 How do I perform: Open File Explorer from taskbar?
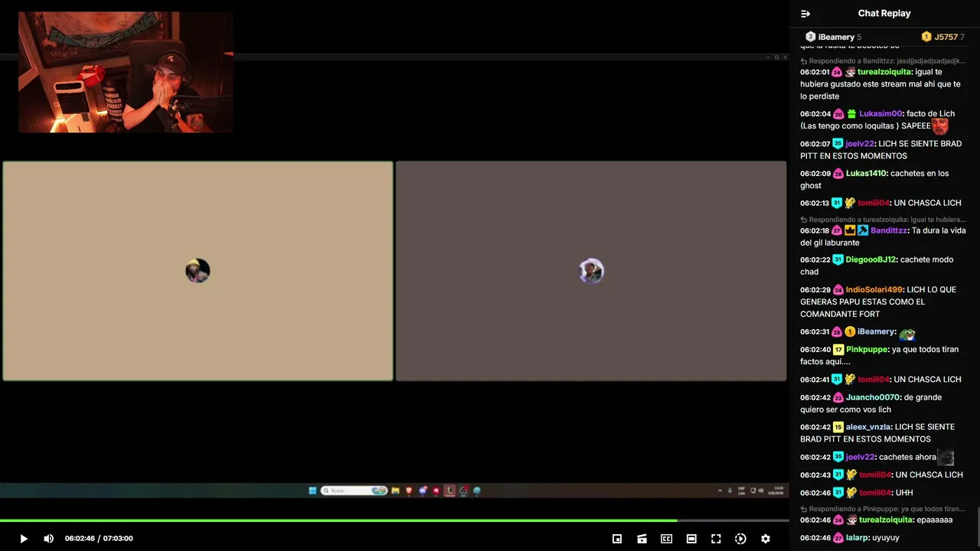point(395,491)
